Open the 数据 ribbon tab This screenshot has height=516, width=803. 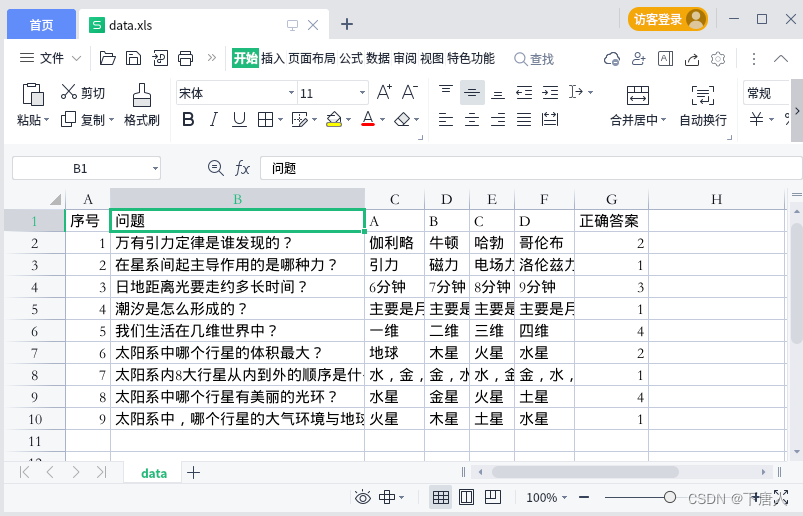pyautogui.click(x=378, y=58)
